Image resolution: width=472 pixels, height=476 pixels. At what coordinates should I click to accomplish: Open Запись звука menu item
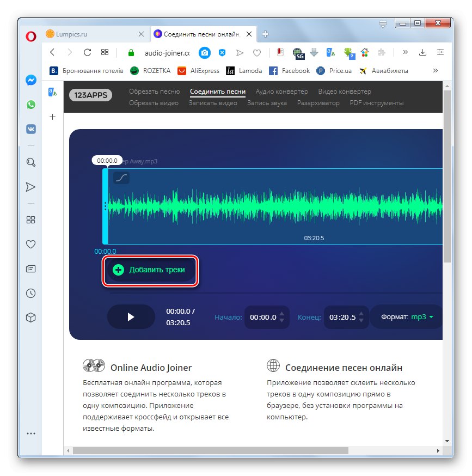tap(267, 103)
